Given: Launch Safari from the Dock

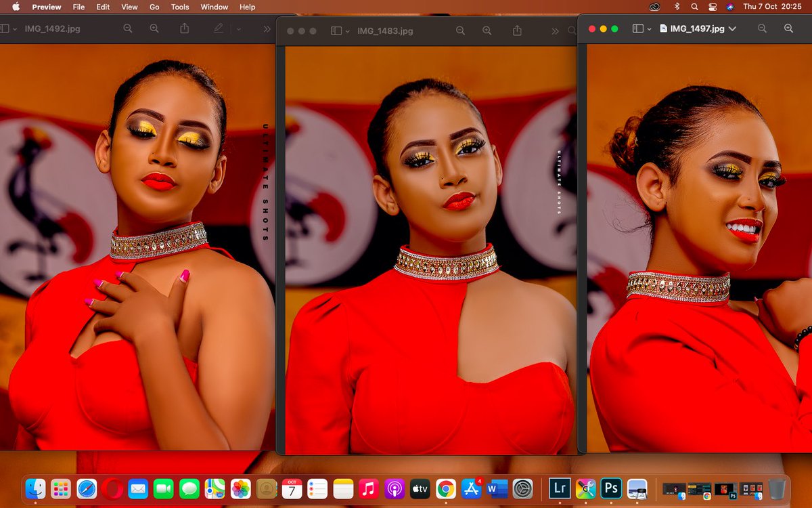Looking at the screenshot, I should click(87, 488).
